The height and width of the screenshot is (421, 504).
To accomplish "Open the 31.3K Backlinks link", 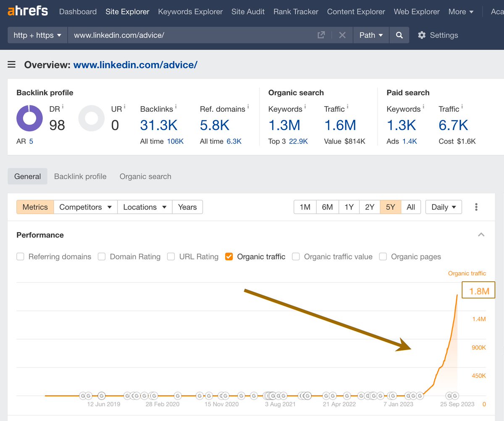I will point(159,125).
